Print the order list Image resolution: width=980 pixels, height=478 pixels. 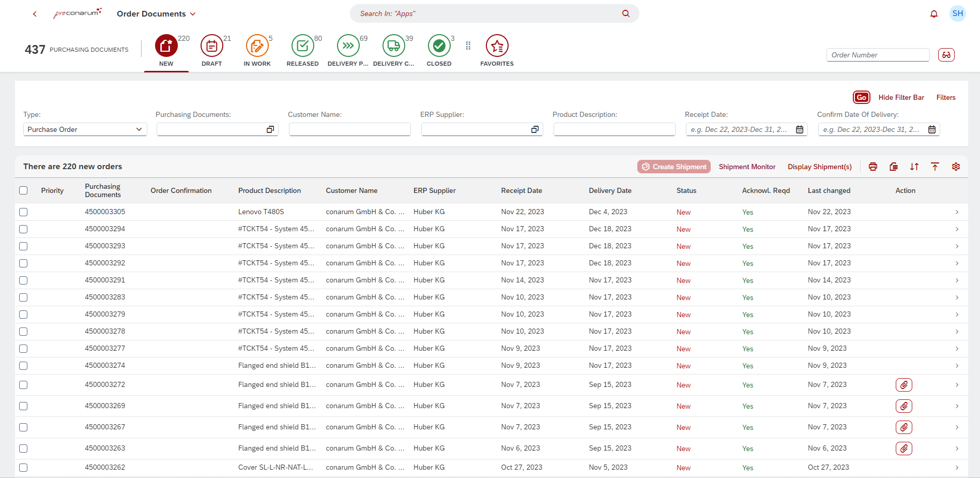(873, 166)
